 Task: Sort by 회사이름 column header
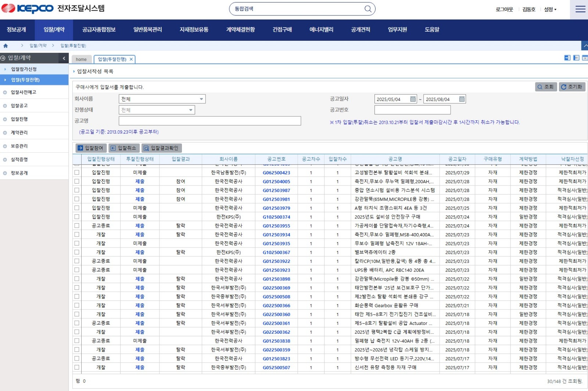[229, 159]
